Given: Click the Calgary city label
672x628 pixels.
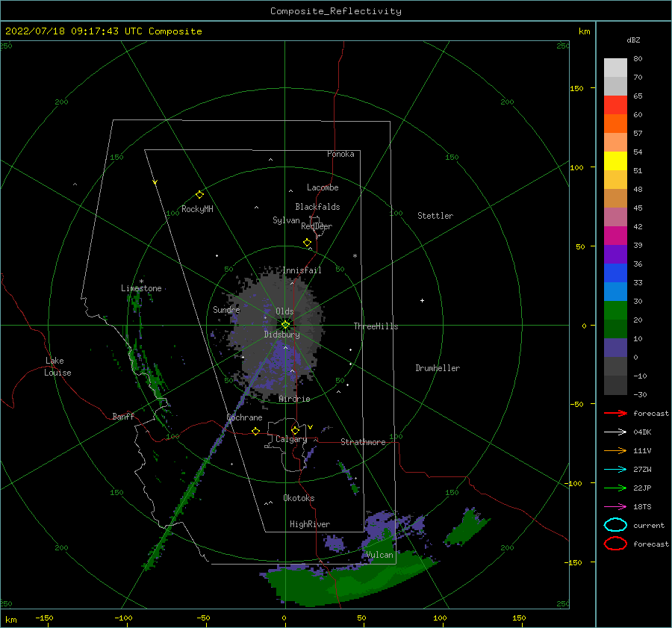Looking at the screenshot, I should [x=291, y=439].
